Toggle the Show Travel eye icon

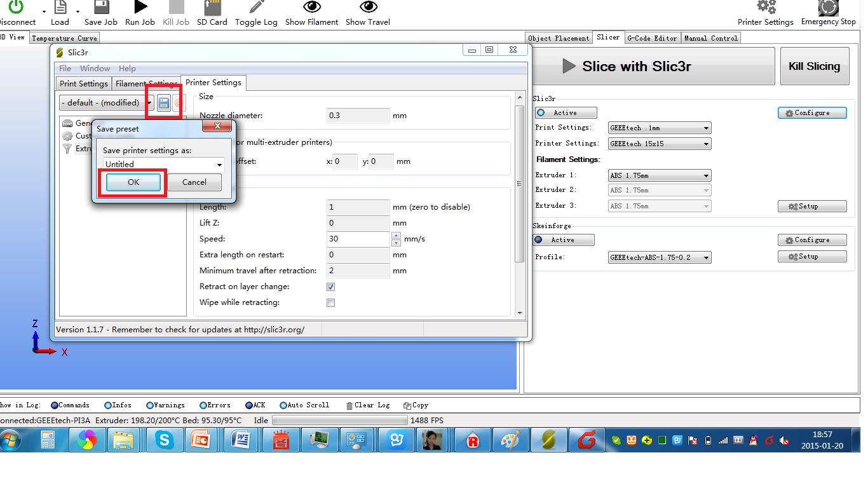[368, 7]
